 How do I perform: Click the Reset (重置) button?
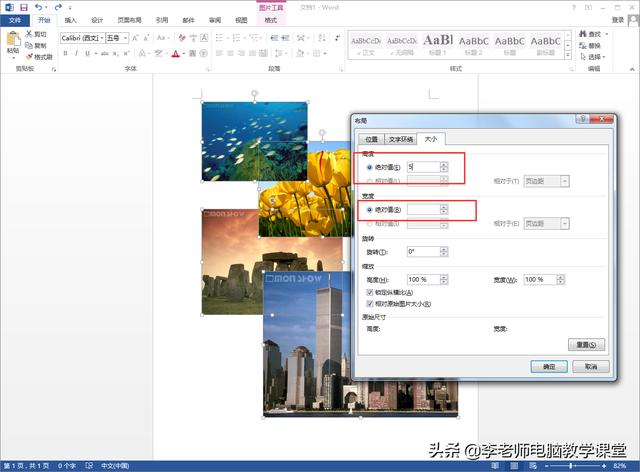[x=586, y=345]
